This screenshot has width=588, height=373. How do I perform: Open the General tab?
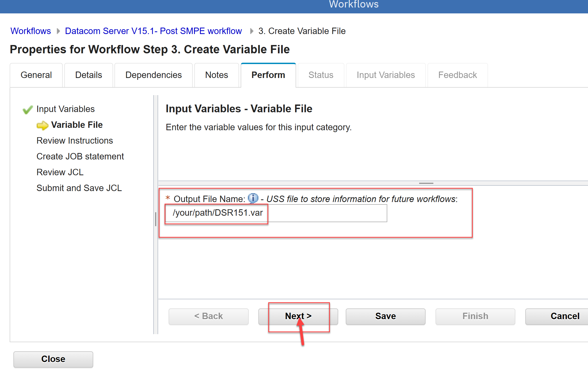coord(36,75)
